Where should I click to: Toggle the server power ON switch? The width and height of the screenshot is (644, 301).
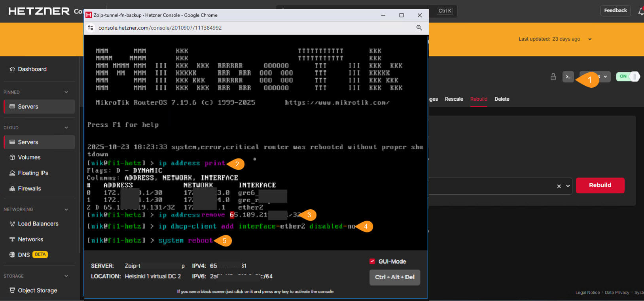click(x=628, y=76)
